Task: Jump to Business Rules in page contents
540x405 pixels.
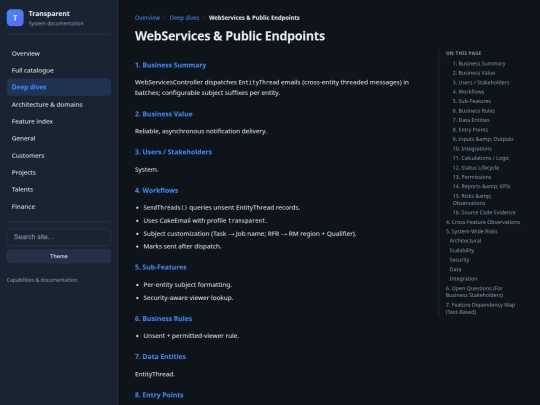Action: click(474, 111)
